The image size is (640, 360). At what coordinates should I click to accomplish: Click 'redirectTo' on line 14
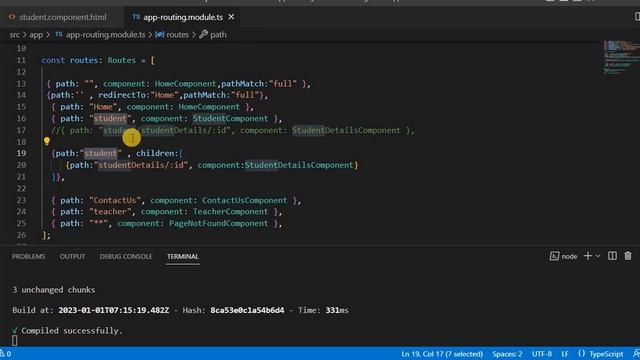pyautogui.click(x=122, y=95)
